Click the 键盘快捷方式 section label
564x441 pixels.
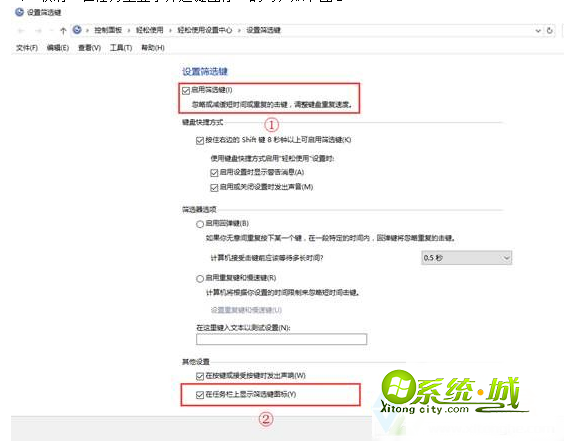pyautogui.click(x=203, y=123)
